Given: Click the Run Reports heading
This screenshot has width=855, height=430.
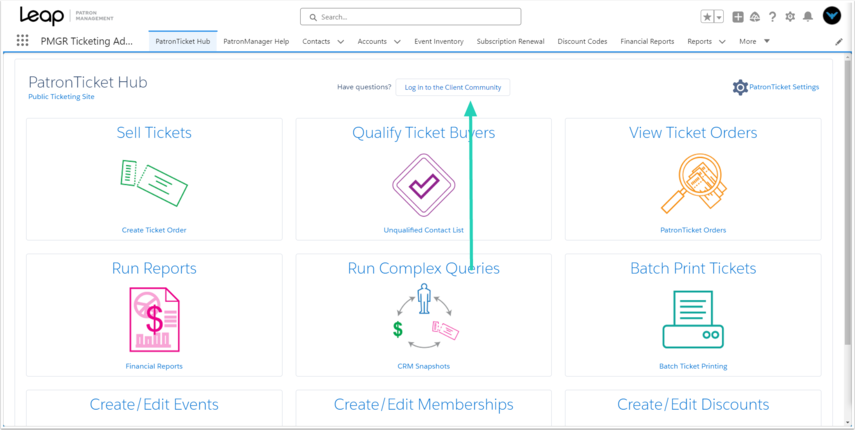Looking at the screenshot, I should 154,268.
